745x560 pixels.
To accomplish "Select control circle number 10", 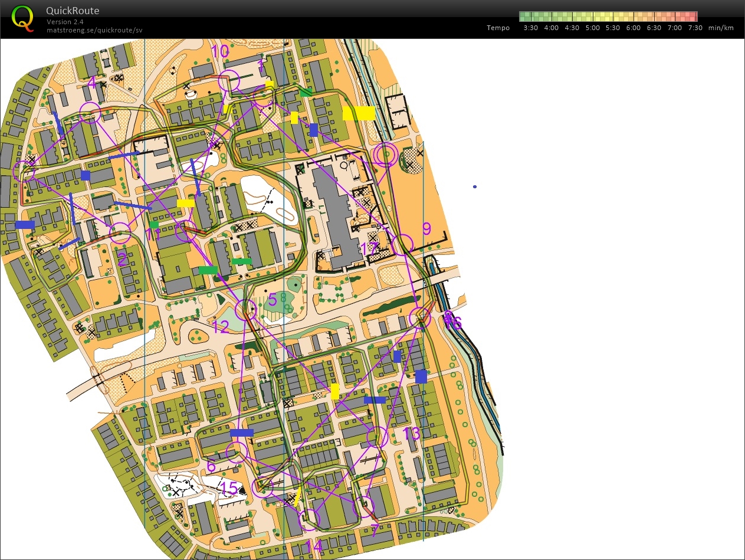I will click(229, 80).
